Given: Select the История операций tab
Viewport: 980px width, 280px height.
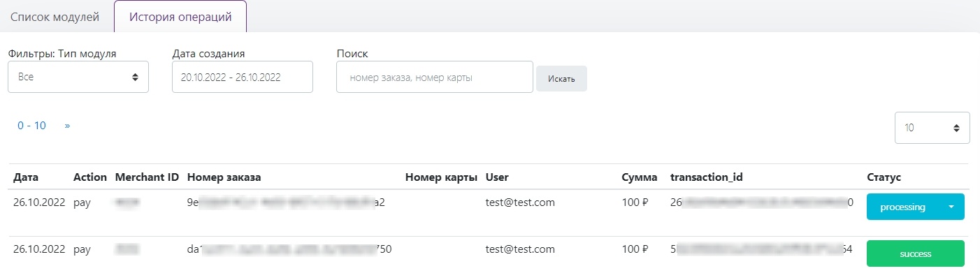Looking at the screenshot, I should (x=180, y=17).
